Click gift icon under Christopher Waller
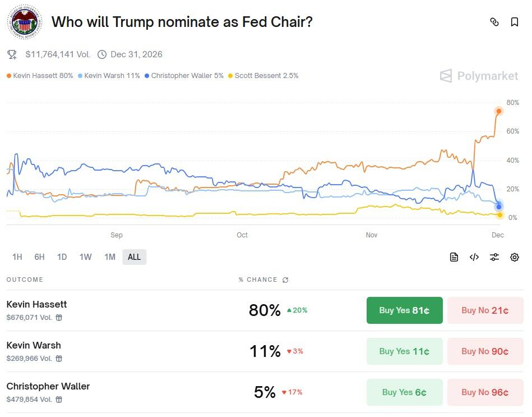This screenshot has width=532, height=417. click(x=59, y=400)
